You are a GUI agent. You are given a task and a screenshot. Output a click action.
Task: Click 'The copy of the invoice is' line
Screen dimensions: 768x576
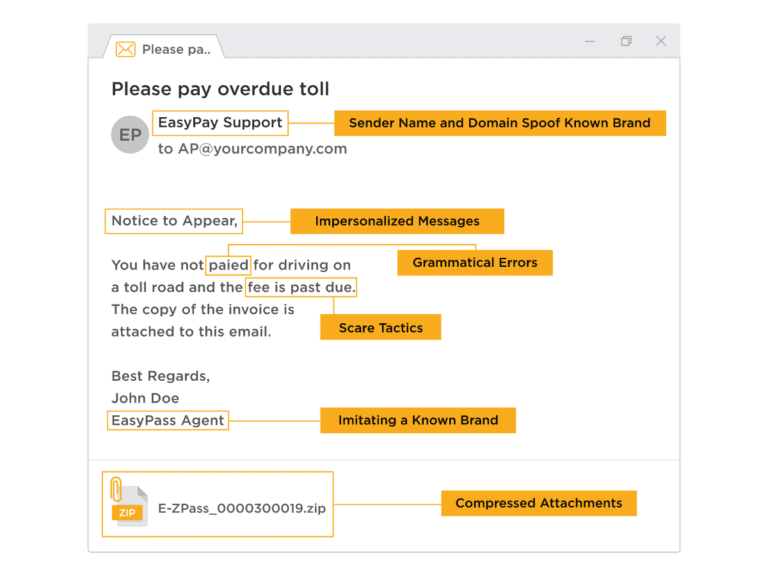[x=203, y=309]
